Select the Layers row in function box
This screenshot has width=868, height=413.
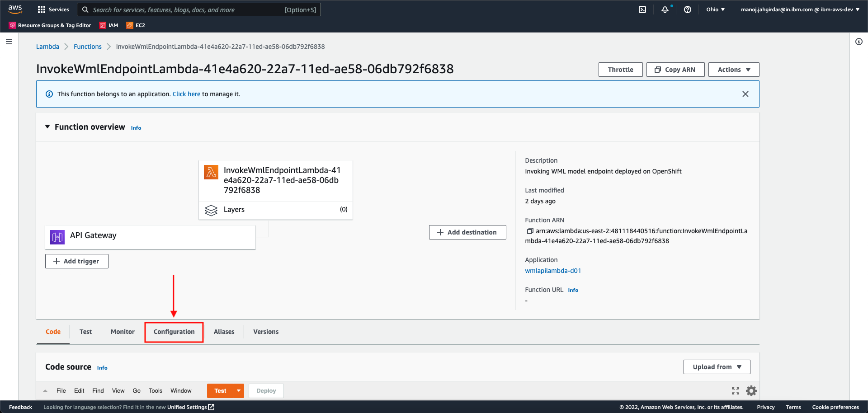point(276,210)
